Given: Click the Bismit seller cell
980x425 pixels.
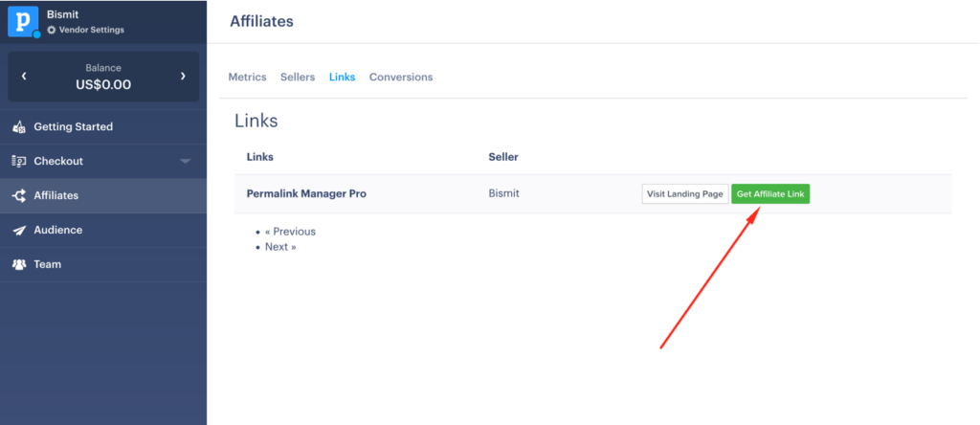Looking at the screenshot, I should (x=503, y=193).
